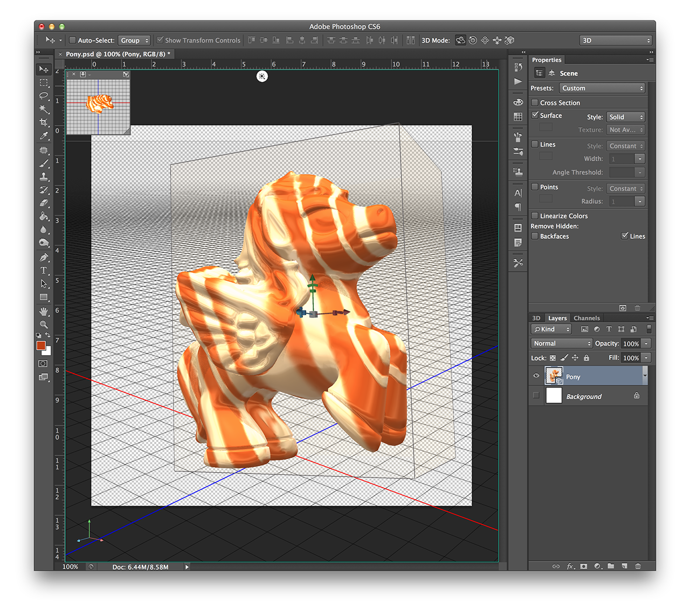Uncheck the Surface checkbox
The image size is (690, 616).
pyautogui.click(x=535, y=115)
